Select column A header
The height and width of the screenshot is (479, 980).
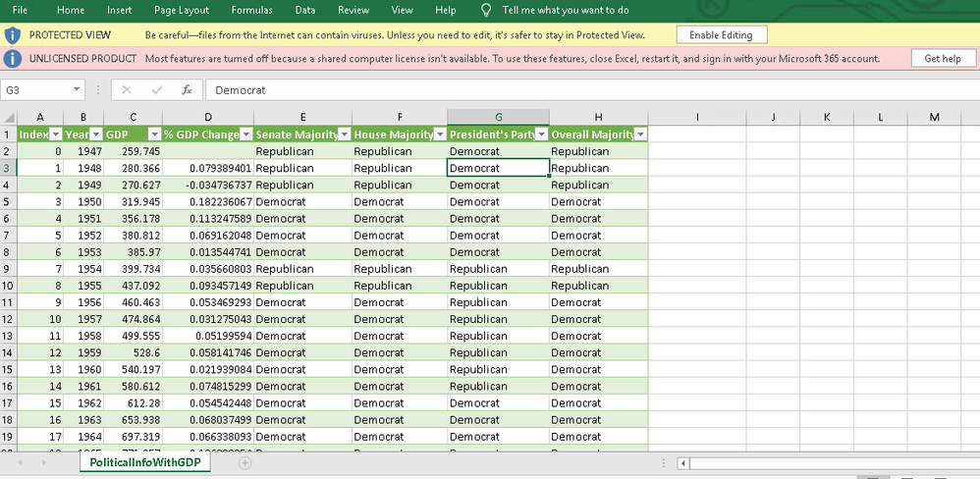pyautogui.click(x=40, y=118)
